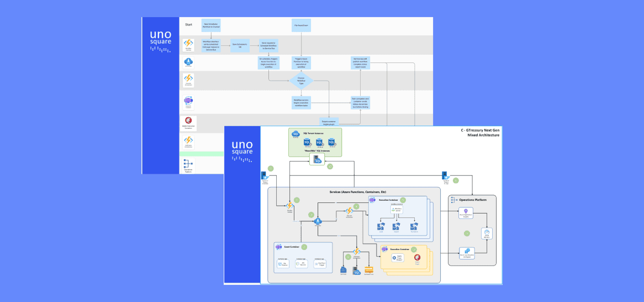Select the Operations Platform swimlane icon
This screenshot has height=302, width=644.
coord(188,164)
